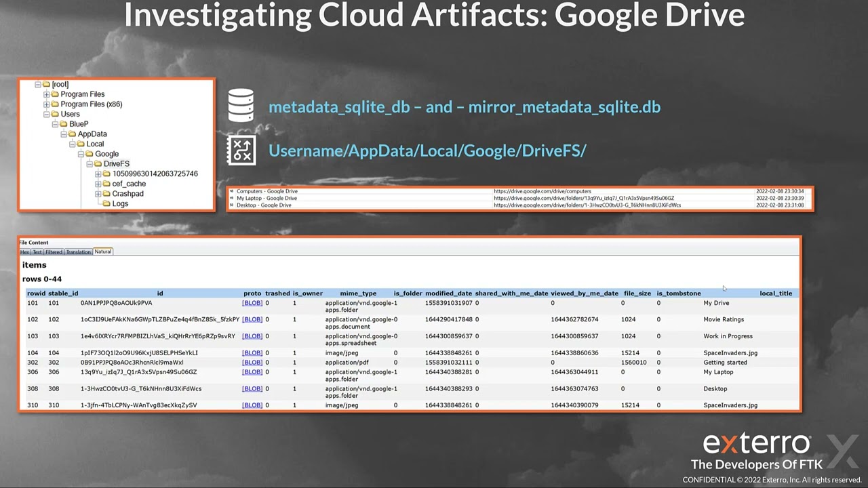868x488 pixels.
Task: Click the path icon beside Username/AppData/Local/Google/DriveFS/
Action: (241, 150)
